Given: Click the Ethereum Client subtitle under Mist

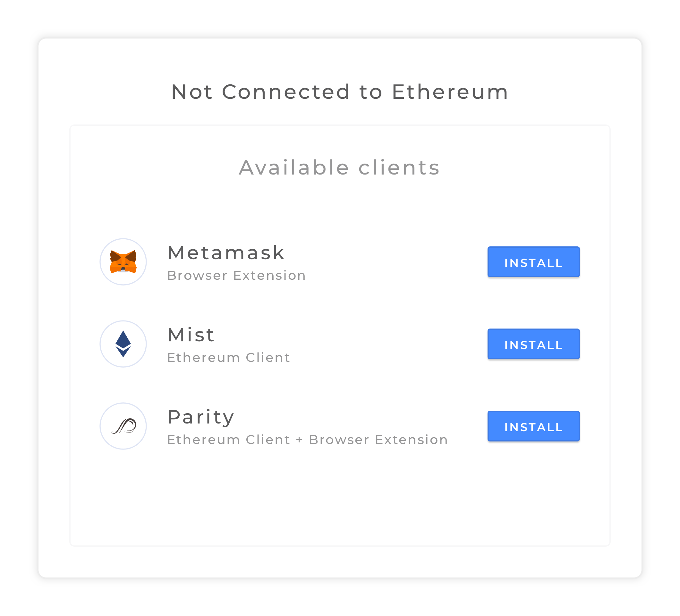Looking at the screenshot, I should pos(228,357).
